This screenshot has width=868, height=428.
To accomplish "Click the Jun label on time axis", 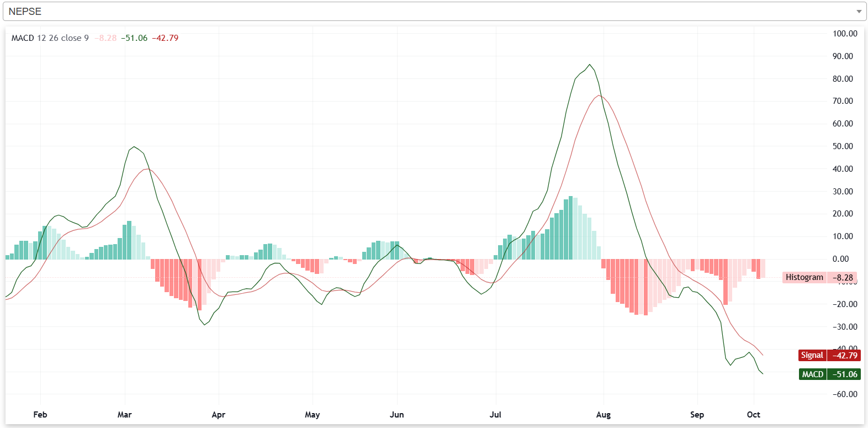I will 396,415.
